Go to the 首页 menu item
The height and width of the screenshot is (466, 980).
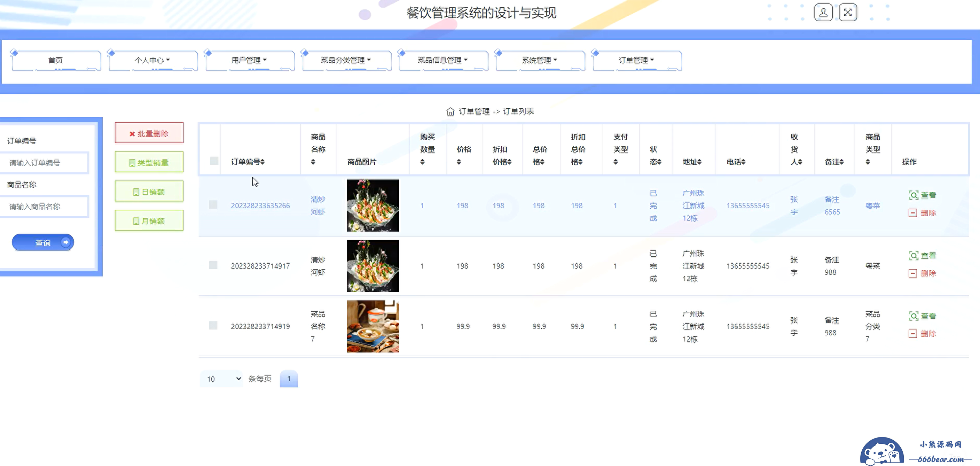click(x=56, y=60)
